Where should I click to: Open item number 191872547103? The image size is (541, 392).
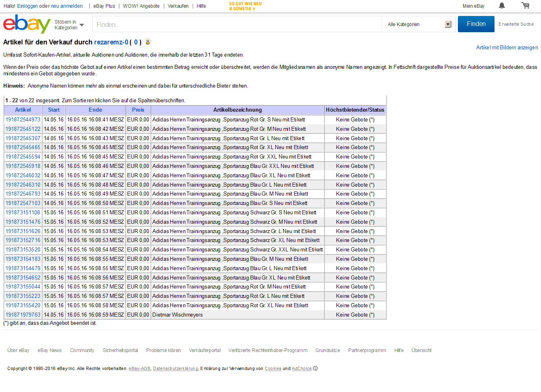(x=23, y=203)
